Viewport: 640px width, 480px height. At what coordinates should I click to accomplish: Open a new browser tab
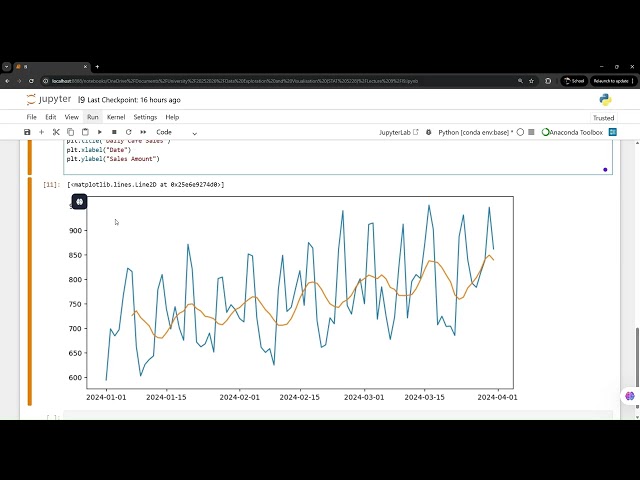pyautogui.click(x=97, y=67)
